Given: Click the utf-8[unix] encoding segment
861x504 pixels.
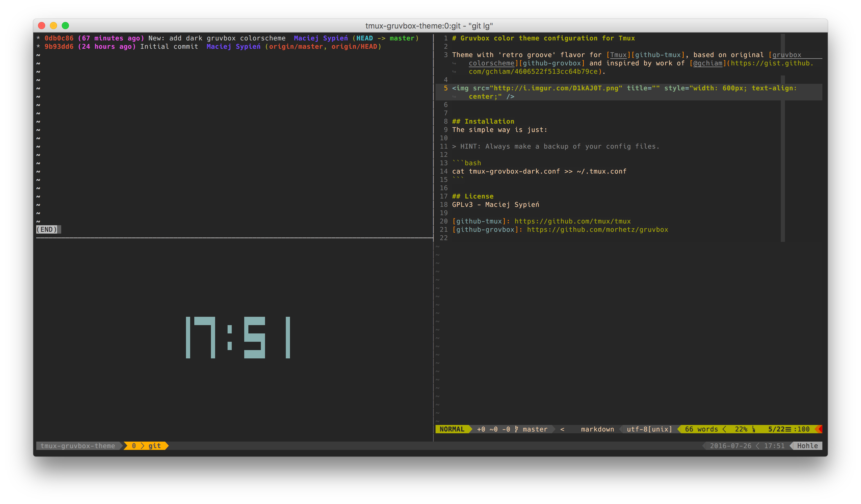Looking at the screenshot, I should click(649, 429).
